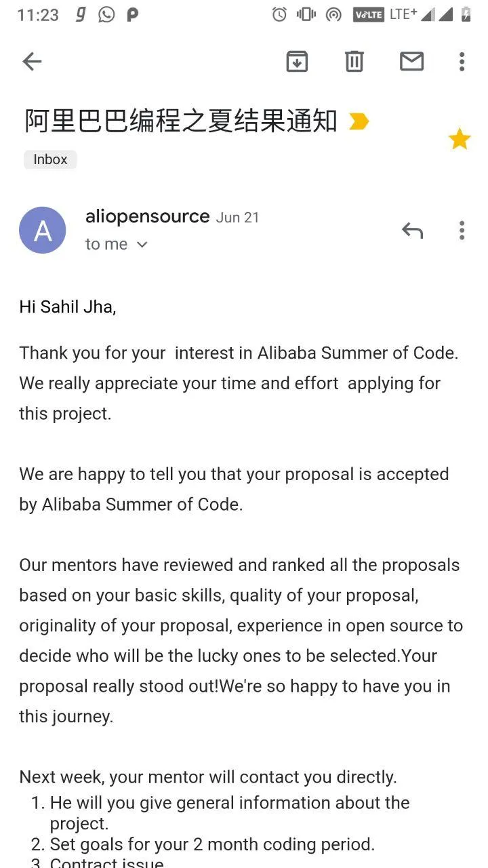The height and width of the screenshot is (868, 488).
Task: Open the sender avatar for aliopensource
Action: click(43, 231)
